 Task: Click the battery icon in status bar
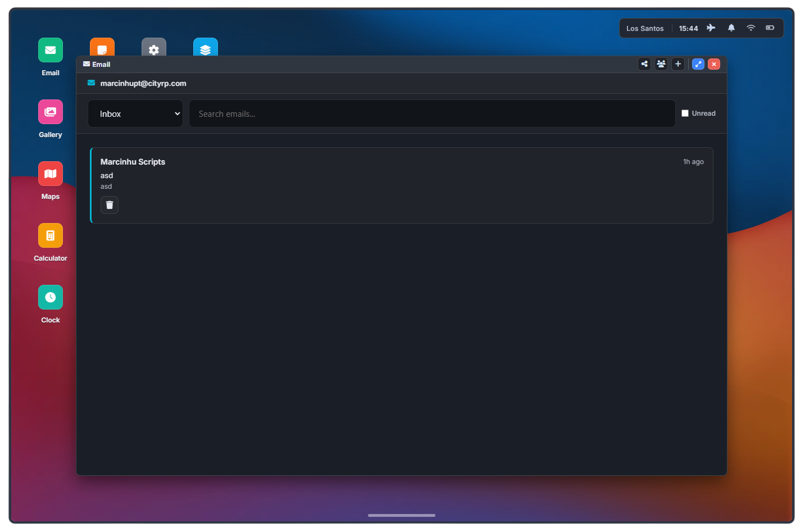pyautogui.click(x=770, y=28)
